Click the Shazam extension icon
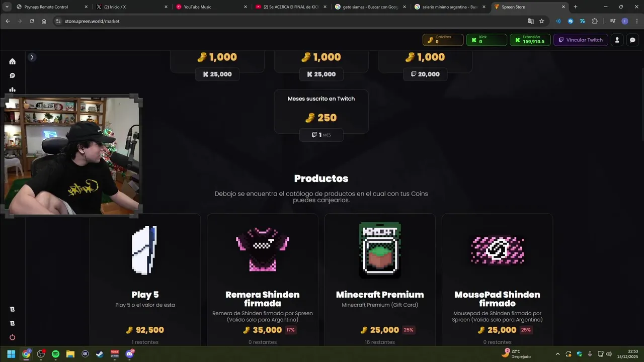 [x=571, y=21]
